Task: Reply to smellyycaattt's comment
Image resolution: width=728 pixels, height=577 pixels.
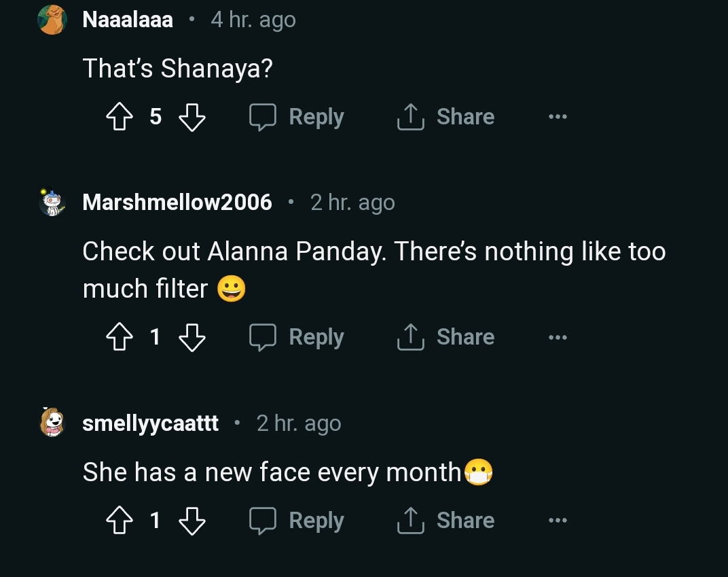Action: click(297, 521)
